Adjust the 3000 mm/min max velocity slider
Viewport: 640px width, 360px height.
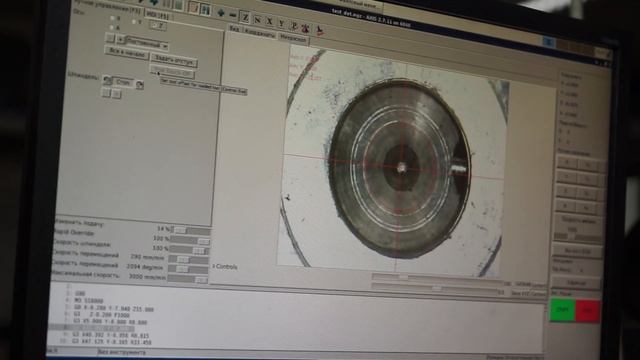click(x=187, y=279)
